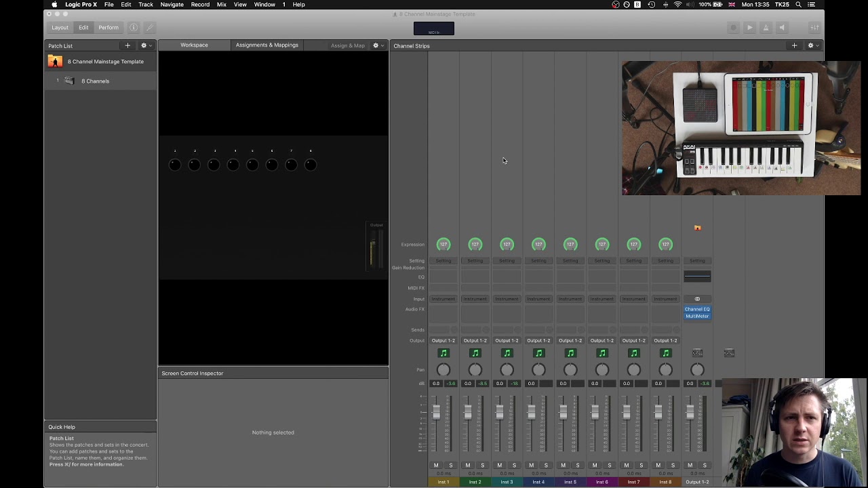This screenshot has height=488, width=868.
Task: Open the Inst 8 Instrument input slot
Action: tap(665, 299)
